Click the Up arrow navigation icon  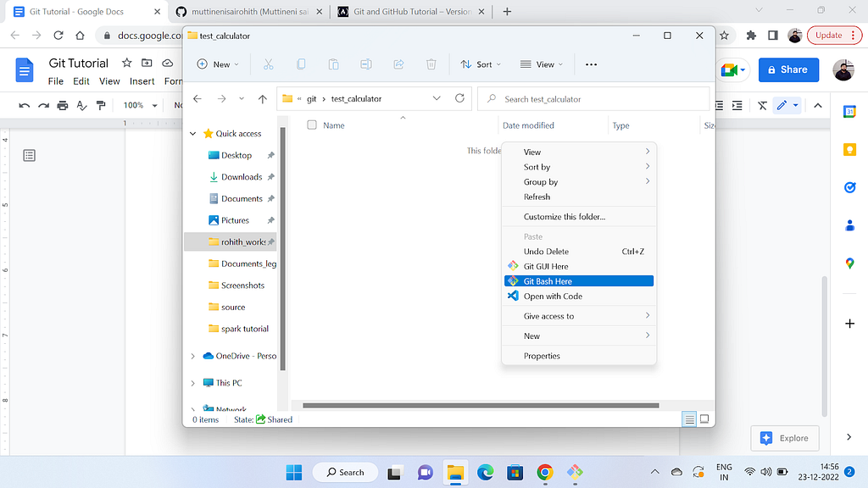click(263, 99)
